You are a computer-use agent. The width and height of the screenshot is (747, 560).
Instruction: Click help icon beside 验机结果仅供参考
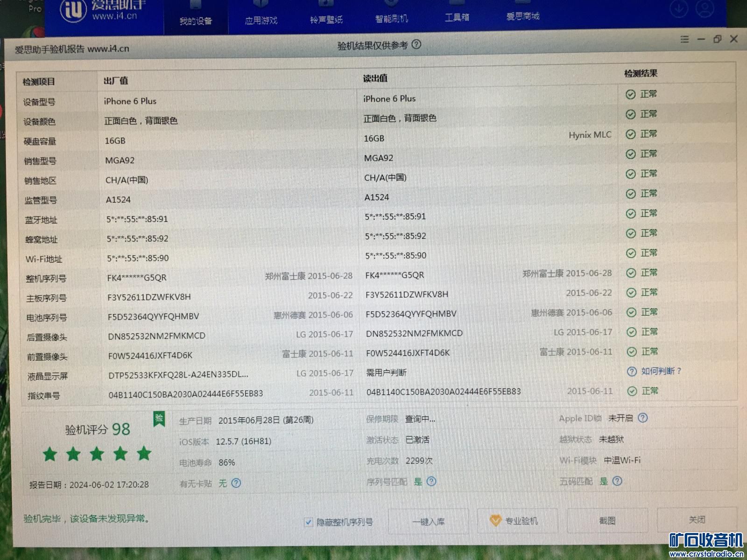416,44
